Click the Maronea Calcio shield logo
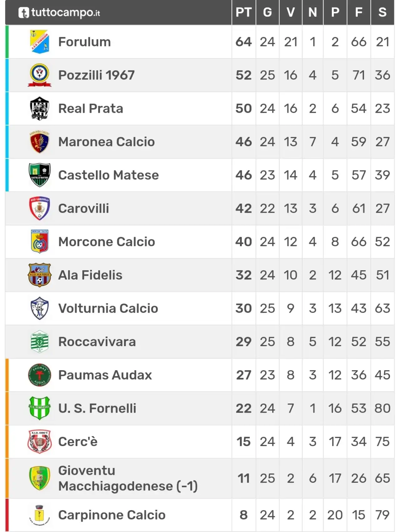Image resolution: width=400 pixels, height=532 pixels. (39, 142)
